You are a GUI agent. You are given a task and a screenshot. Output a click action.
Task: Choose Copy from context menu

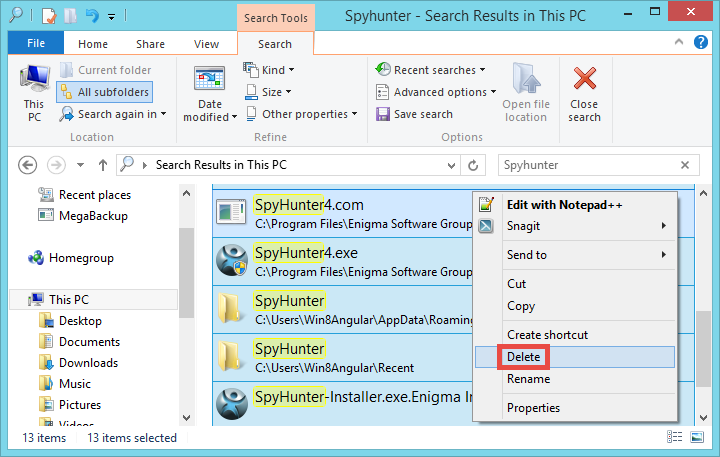click(576, 306)
